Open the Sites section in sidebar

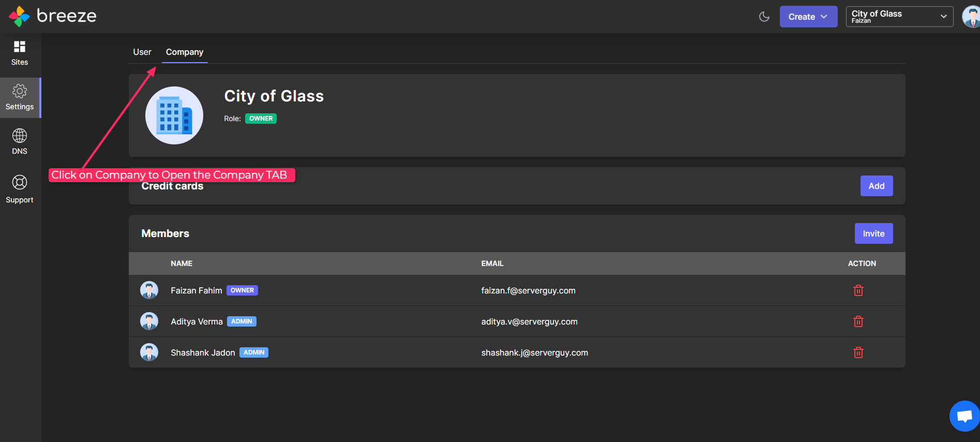point(20,54)
